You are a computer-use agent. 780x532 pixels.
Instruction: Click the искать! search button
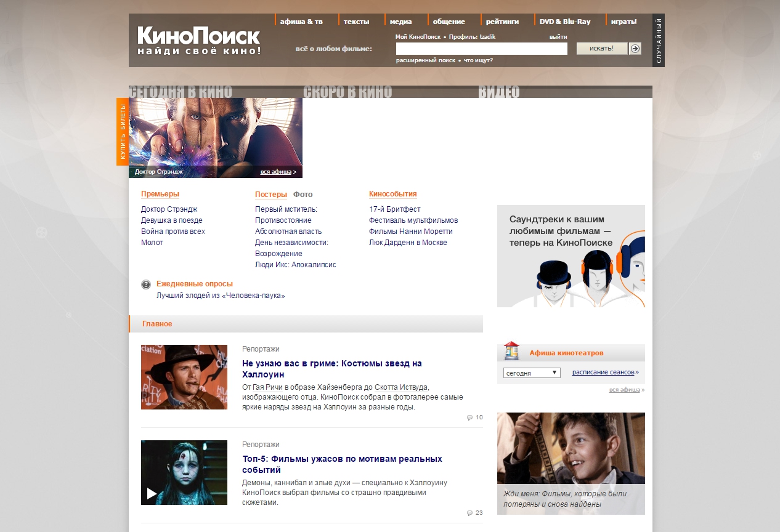602,49
